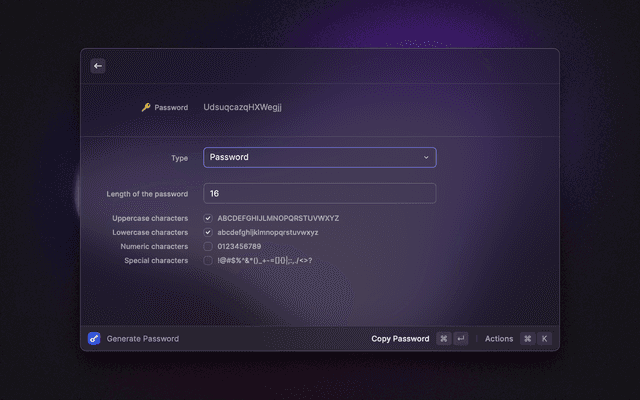Enable the Numeric characters checkbox
Viewport: 640px width, 400px height.
[x=208, y=246]
